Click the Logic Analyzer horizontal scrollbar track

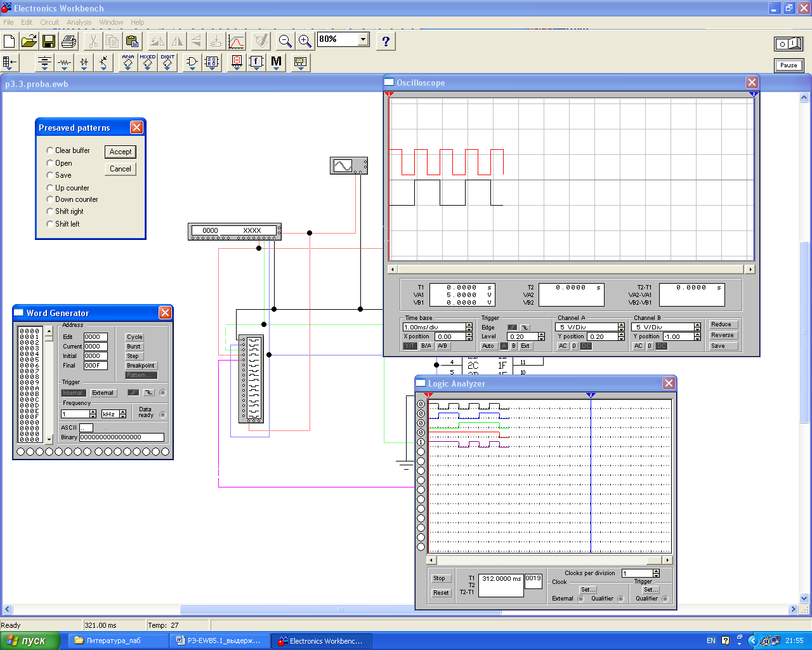549,560
